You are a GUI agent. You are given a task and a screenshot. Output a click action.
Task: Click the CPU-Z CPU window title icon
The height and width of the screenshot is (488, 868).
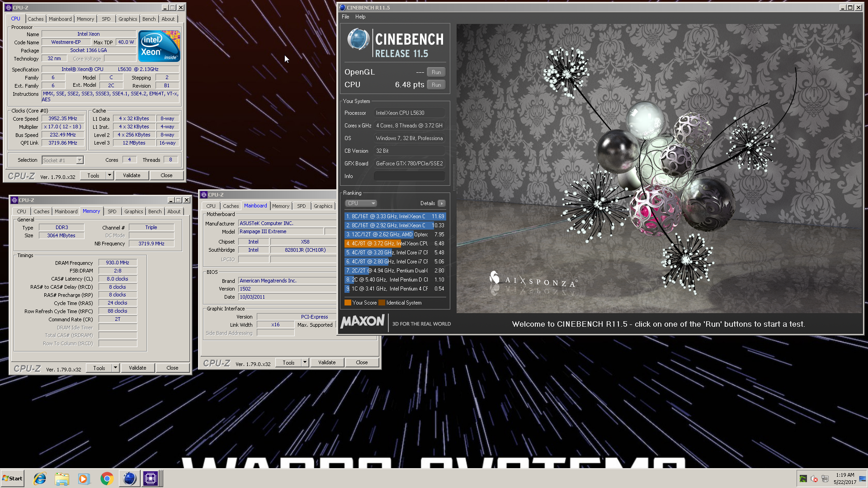pos(9,8)
